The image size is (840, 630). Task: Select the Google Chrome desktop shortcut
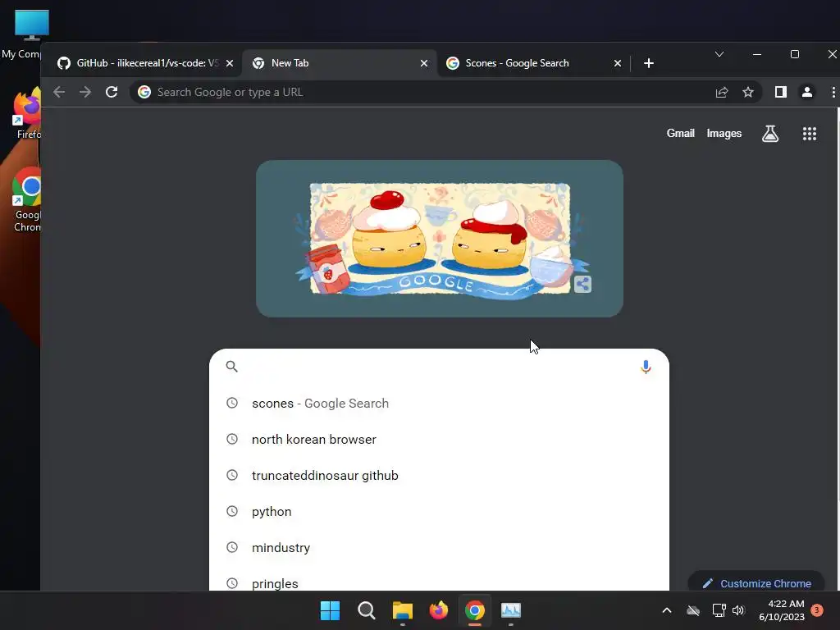(27, 200)
